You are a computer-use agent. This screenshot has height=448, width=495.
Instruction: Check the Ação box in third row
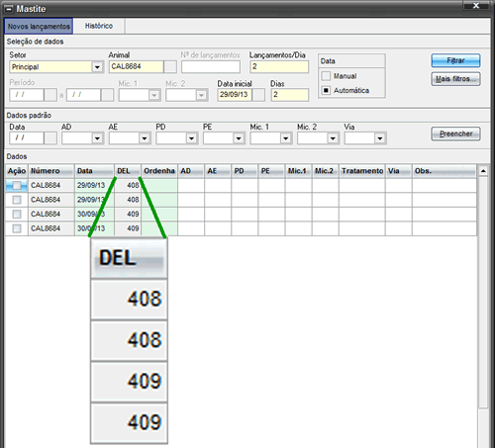pos(17,215)
